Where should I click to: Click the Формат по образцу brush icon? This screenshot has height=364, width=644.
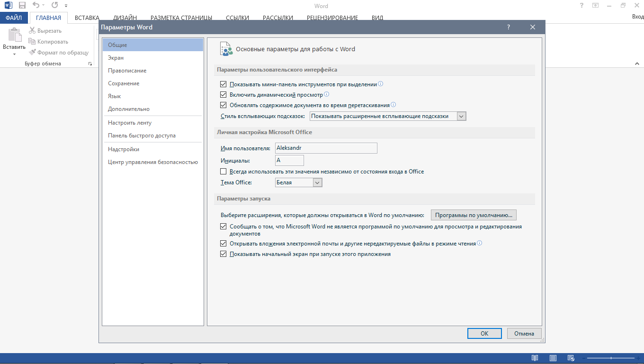pyautogui.click(x=32, y=53)
